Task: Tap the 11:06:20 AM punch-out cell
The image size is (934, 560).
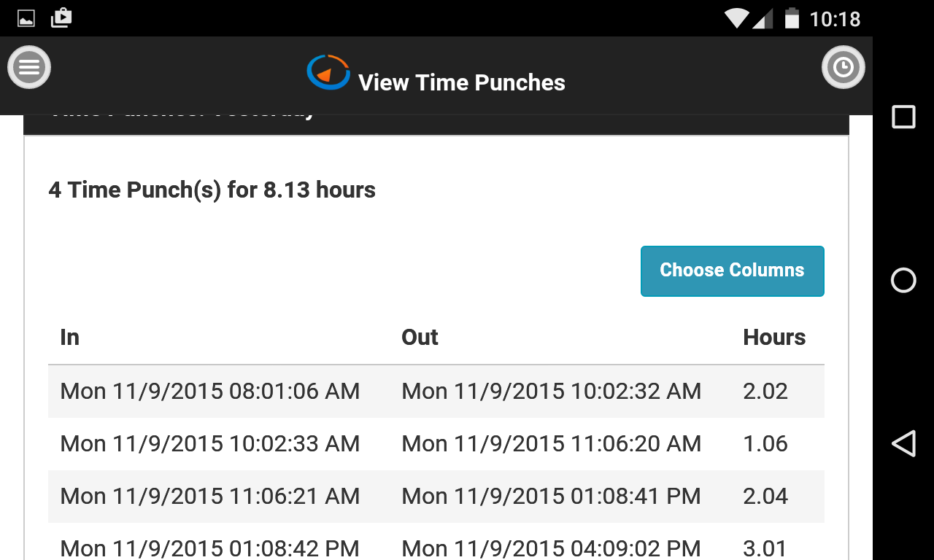Action: tap(551, 443)
